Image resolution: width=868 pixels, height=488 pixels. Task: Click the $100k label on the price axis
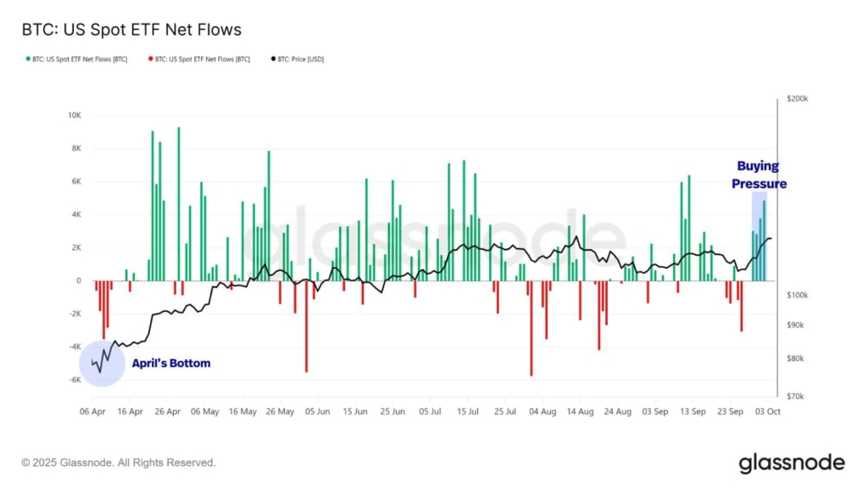798,295
